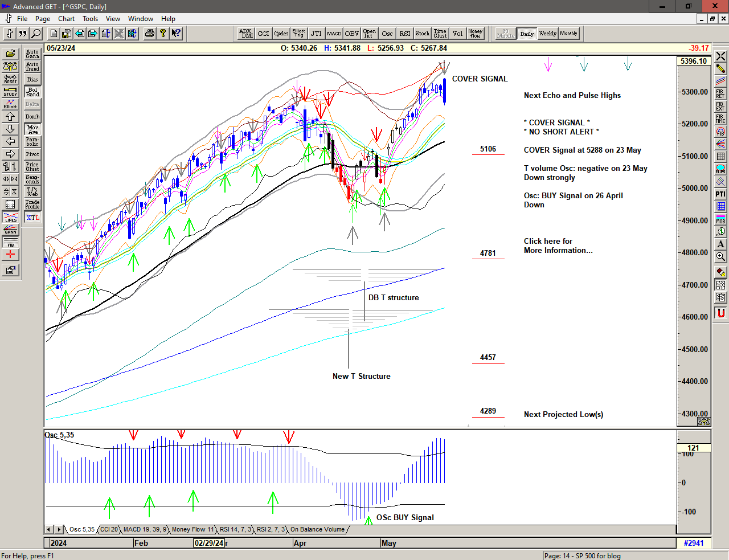Switch to Weekly timeframe
The width and height of the screenshot is (729, 560).
pos(547,34)
